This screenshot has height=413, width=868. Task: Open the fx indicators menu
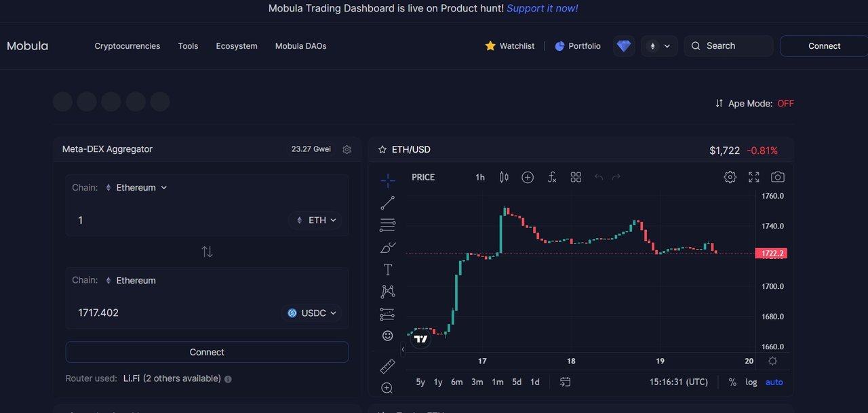coord(552,177)
